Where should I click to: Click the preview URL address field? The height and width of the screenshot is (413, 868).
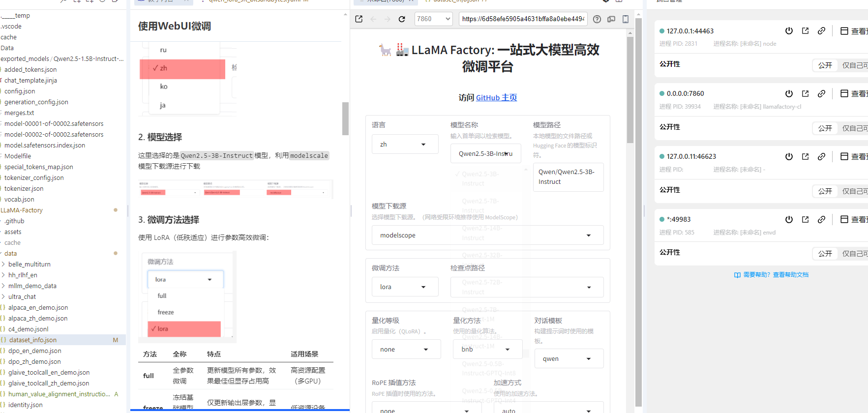(x=523, y=19)
